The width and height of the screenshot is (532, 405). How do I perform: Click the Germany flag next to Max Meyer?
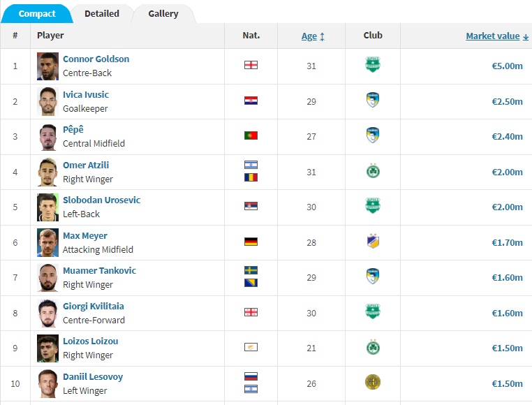pos(251,242)
